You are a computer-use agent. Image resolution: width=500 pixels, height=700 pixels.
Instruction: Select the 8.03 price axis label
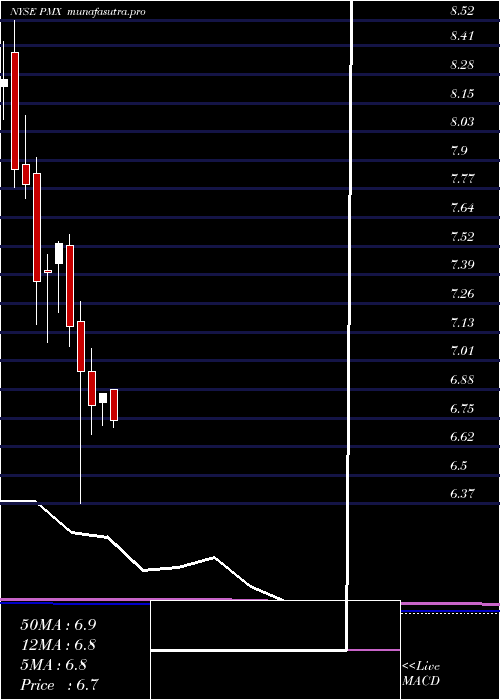(462, 122)
